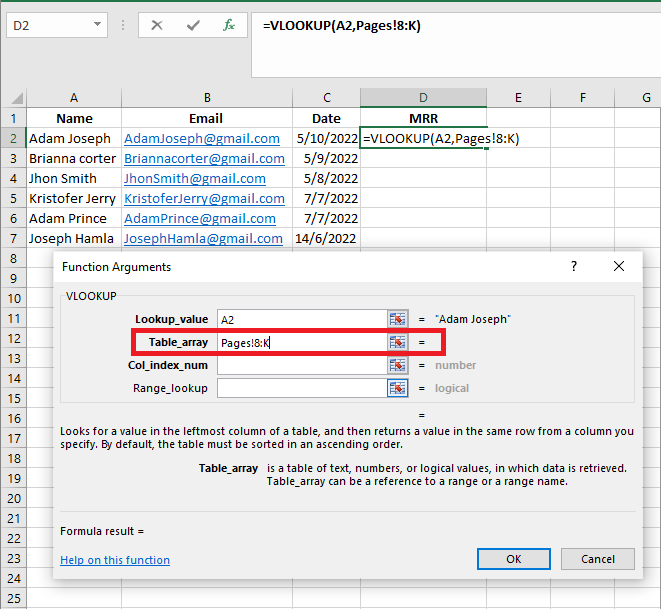The width and height of the screenshot is (661, 609).
Task: Cancel formula entry with X icon
Action: pos(157,25)
